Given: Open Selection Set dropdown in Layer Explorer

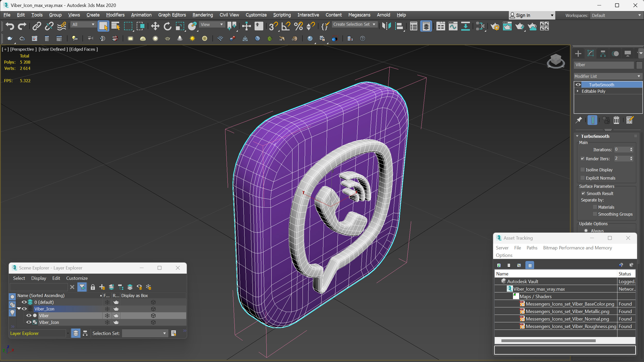Looking at the screenshot, I should click(145, 333).
